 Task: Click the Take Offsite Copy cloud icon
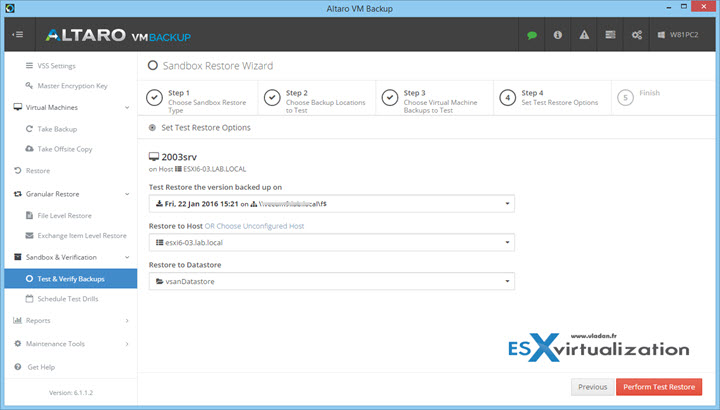click(x=29, y=149)
